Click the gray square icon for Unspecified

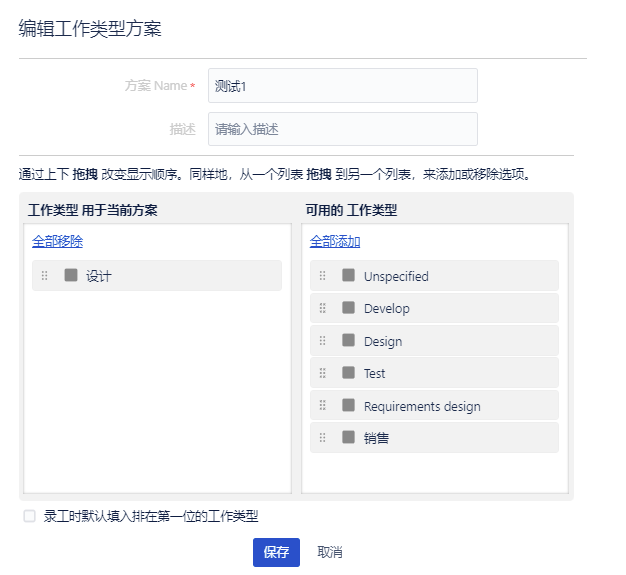tap(348, 275)
